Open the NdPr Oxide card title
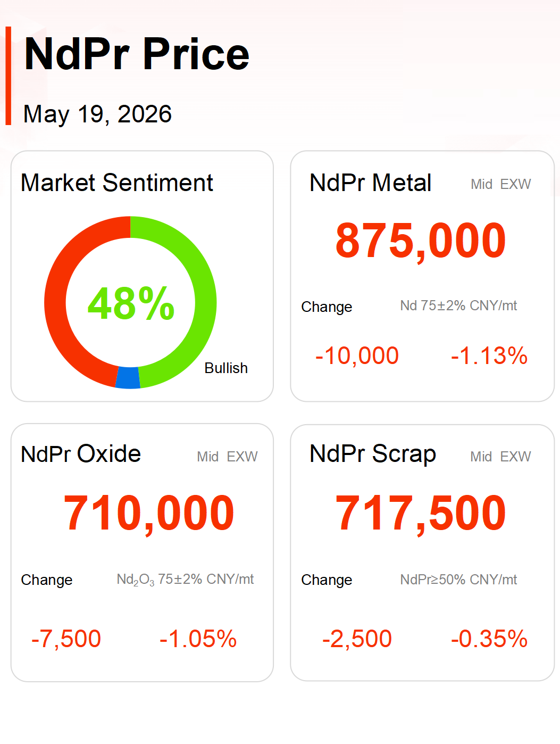 81,454
